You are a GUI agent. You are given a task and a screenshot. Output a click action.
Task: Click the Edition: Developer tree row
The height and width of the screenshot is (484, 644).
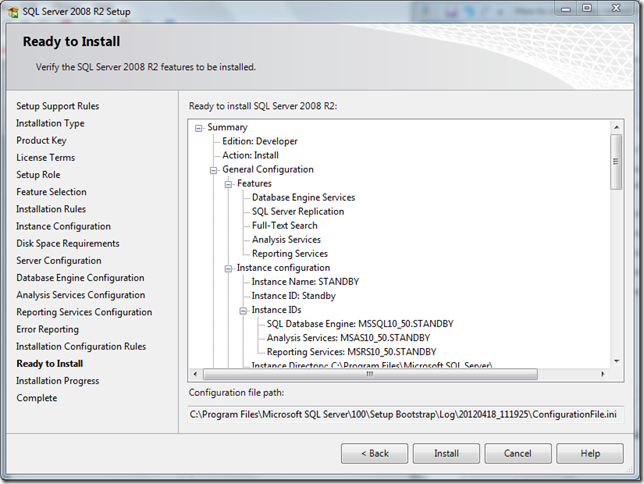pyautogui.click(x=260, y=141)
